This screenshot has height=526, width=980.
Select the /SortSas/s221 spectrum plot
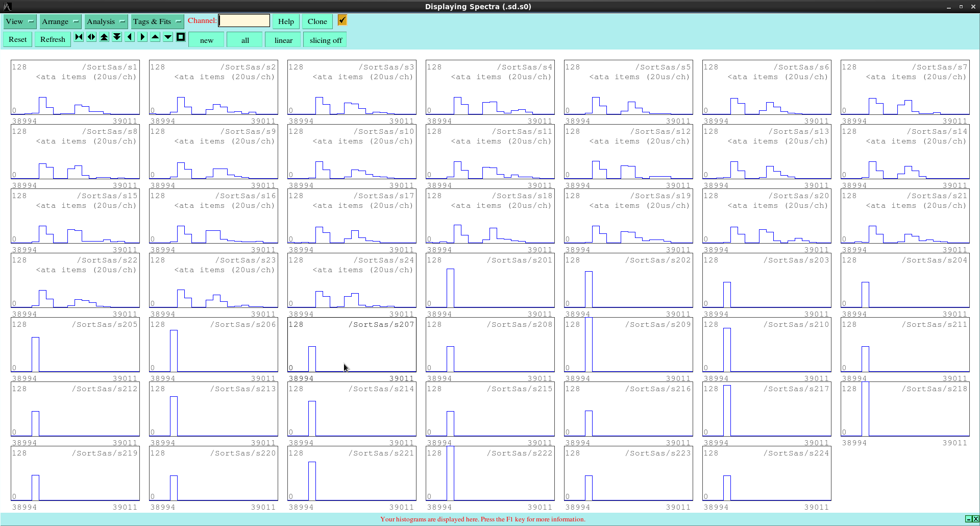[x=352, y=473]
